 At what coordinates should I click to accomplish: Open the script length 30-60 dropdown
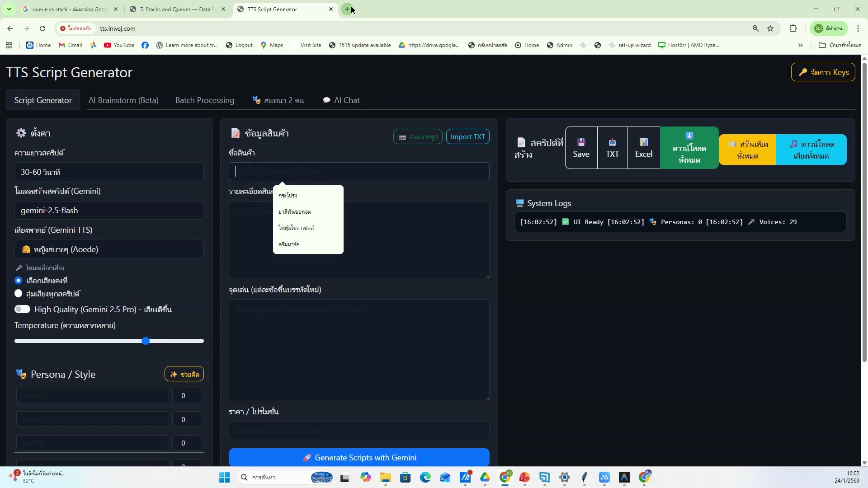click(x=108, y=172)
